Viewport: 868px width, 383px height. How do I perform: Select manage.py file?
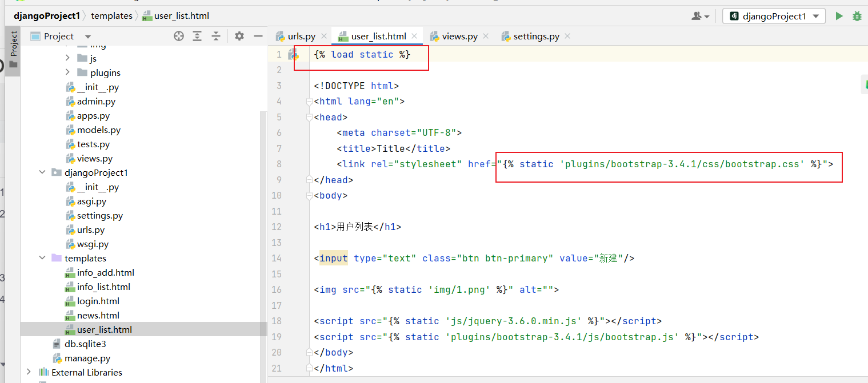click(x=87, y=358)
